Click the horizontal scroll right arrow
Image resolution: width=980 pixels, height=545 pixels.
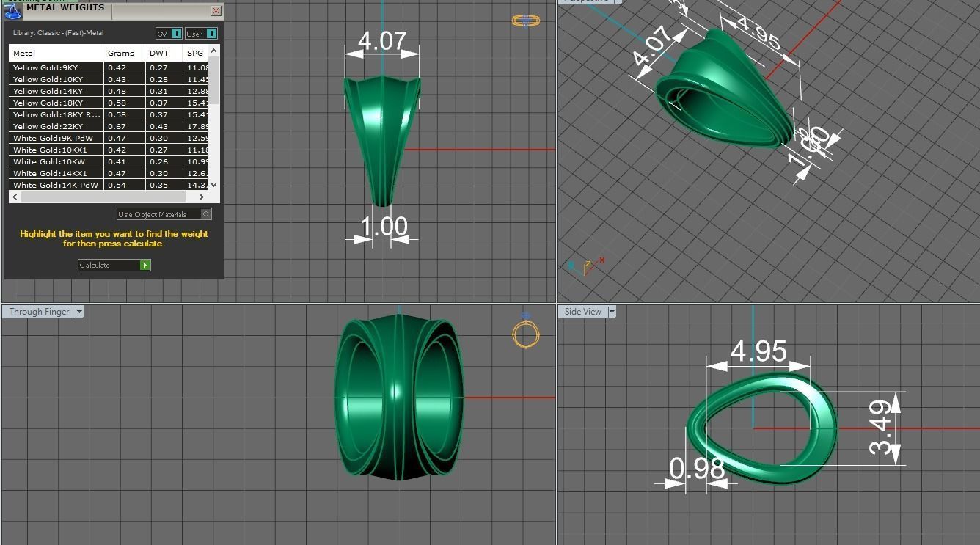coord(202,197)
